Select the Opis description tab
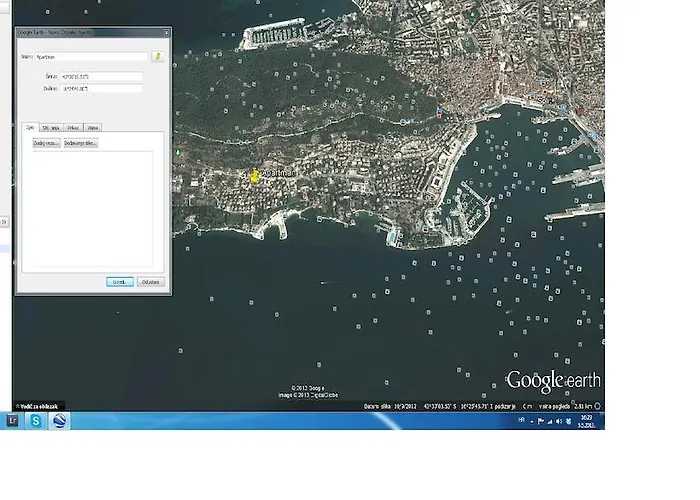 [30, 128]
